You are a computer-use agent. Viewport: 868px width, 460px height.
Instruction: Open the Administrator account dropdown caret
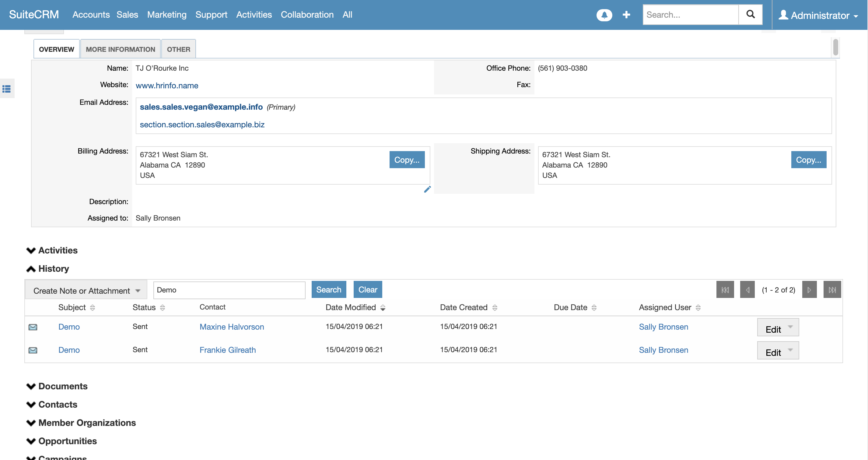click(856, 16)
